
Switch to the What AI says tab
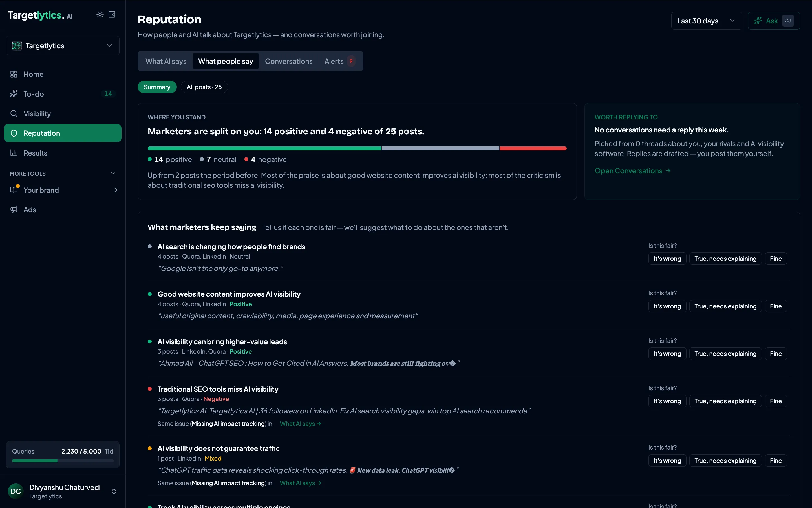166,61
